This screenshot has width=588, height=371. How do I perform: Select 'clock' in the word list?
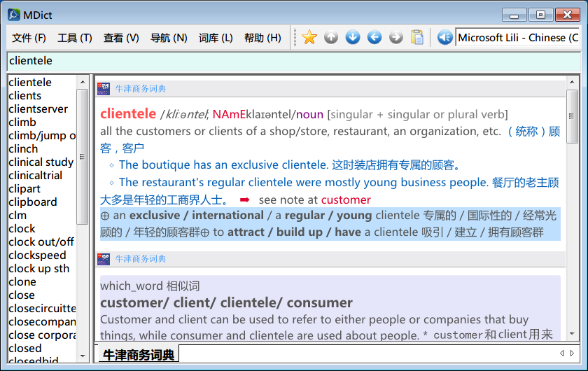point(22,229)
